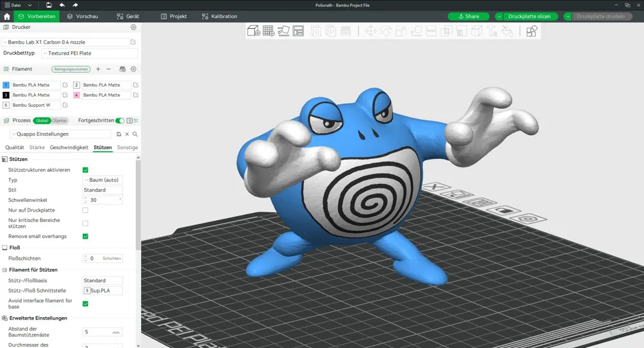The height and width of the screenshot is (348, 644).
Task: Select the Cut tool in toolbar
Action: point(431,31)
